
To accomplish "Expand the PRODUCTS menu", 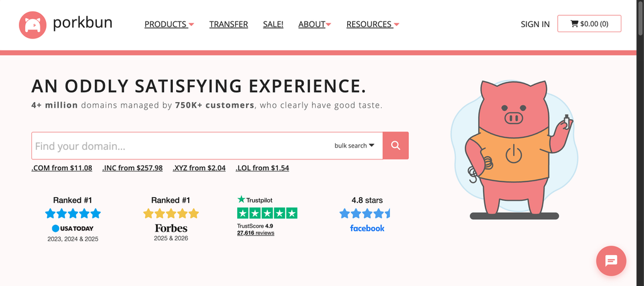I will pyautogui.click(x=169, y=25).
